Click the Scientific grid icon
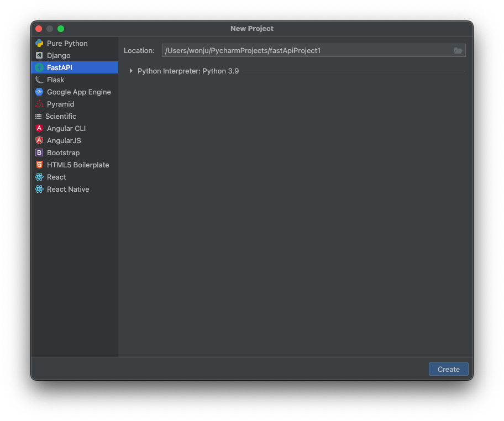Image resolution: width=504 pixels, height=421 pixels. pos(39,117)
